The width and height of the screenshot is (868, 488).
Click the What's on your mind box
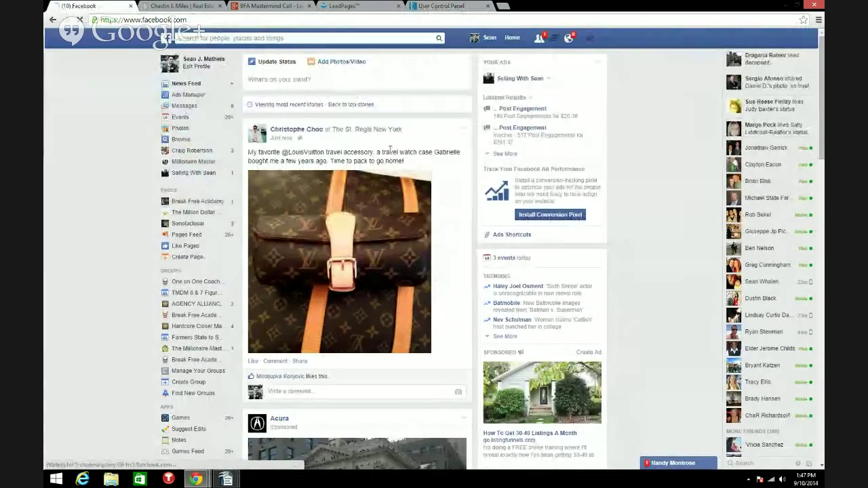357,80
